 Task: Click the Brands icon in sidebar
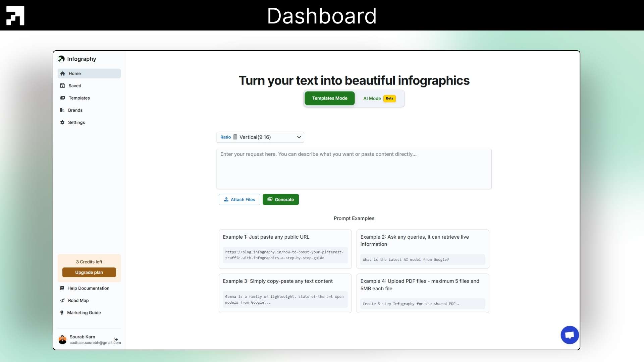pos(62,110)
